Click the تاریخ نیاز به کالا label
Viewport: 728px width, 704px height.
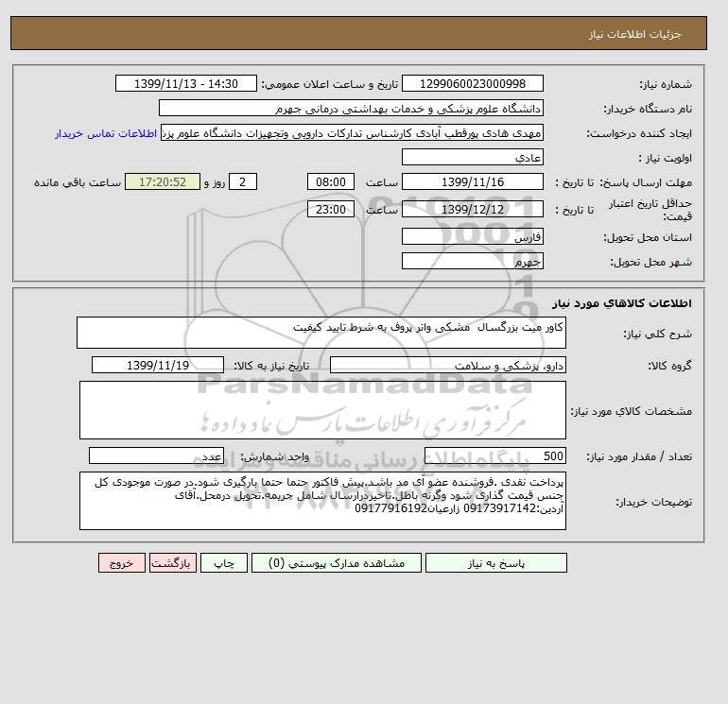(271, 366)
